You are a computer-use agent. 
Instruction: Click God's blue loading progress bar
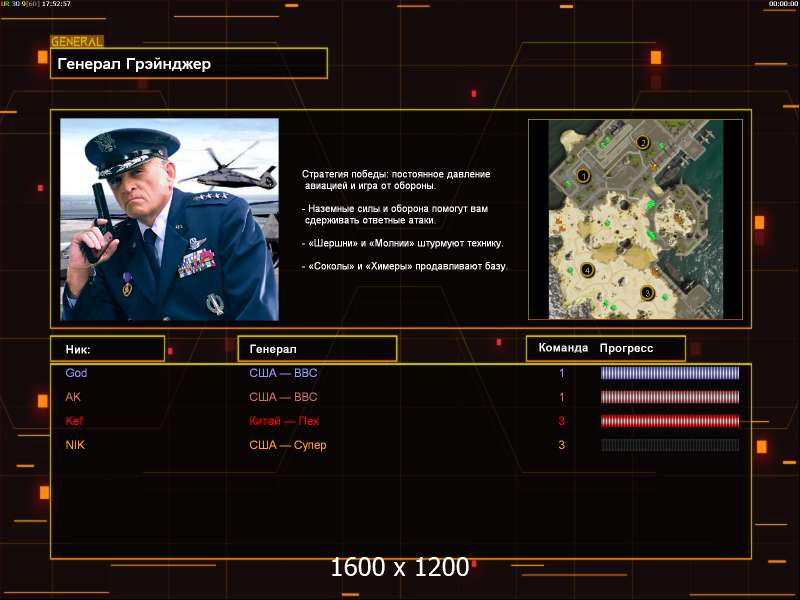coord(670,373)
